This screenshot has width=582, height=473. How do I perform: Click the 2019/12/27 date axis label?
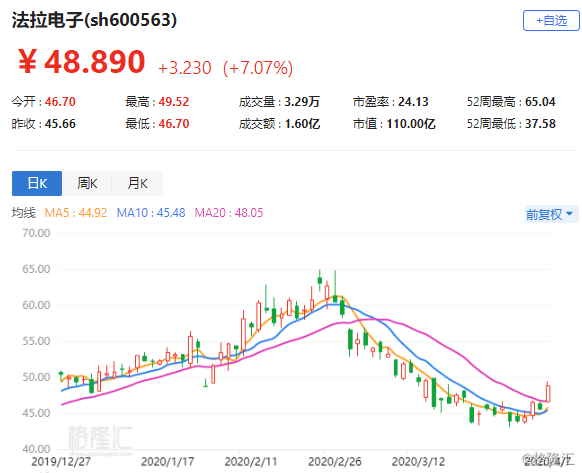click(61, 462)
